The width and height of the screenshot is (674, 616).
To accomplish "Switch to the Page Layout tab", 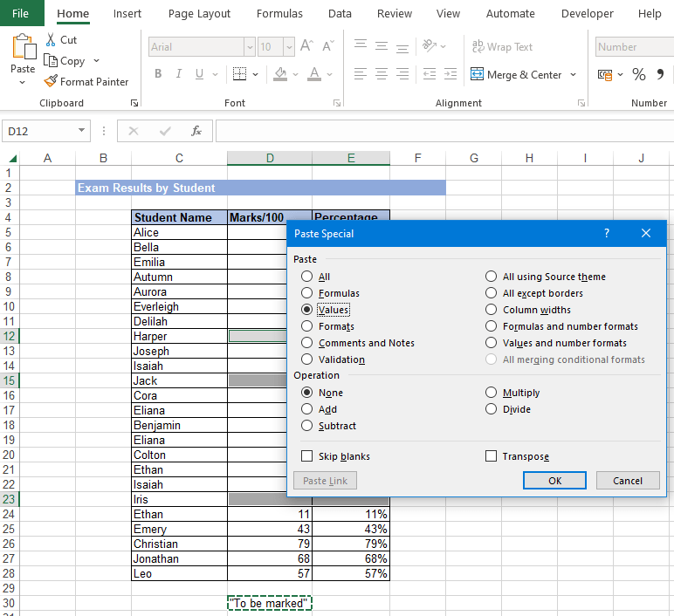I will [199, 14].
